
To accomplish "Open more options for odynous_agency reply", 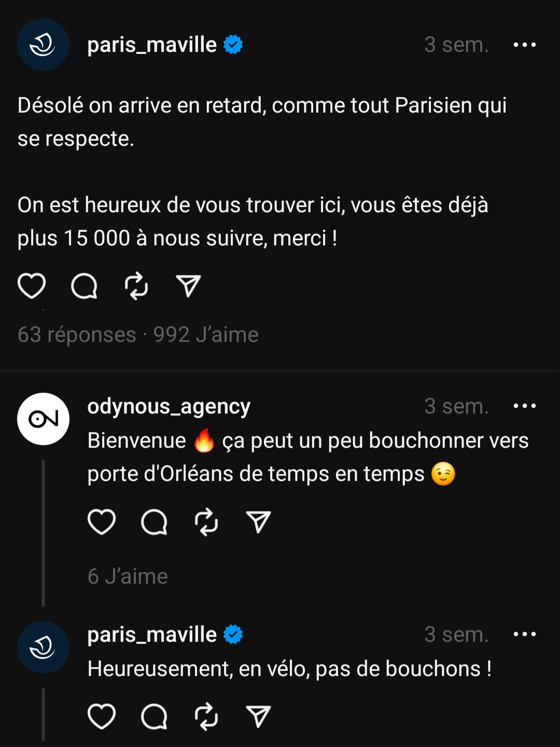I will click(524, 406).
